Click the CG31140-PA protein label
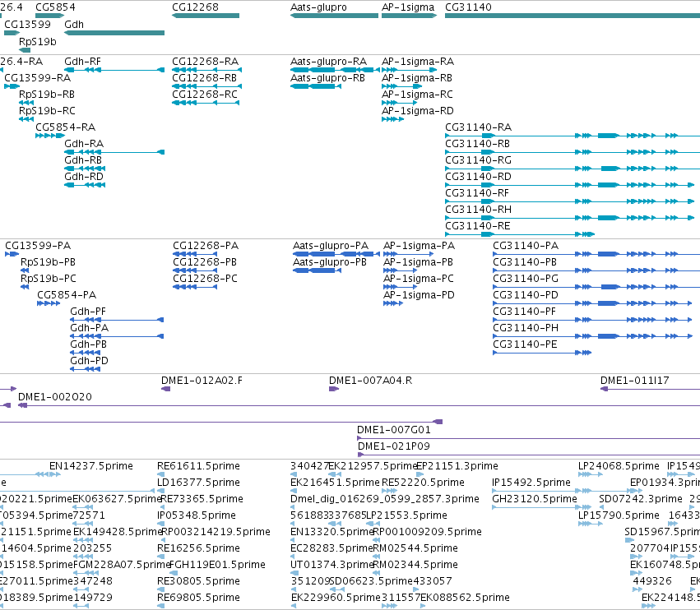The width and height of the screenshot is (700, 610). click(x=526, y=246)
